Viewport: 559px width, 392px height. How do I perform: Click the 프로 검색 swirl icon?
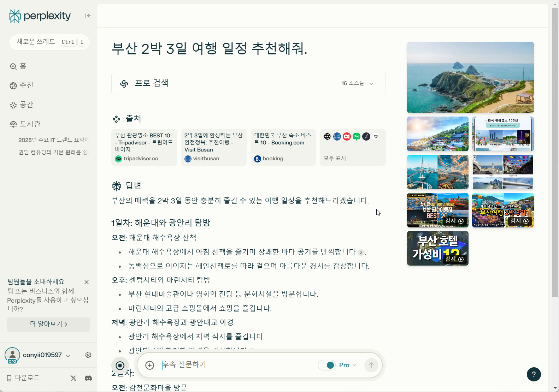click(x=124, y=83)
